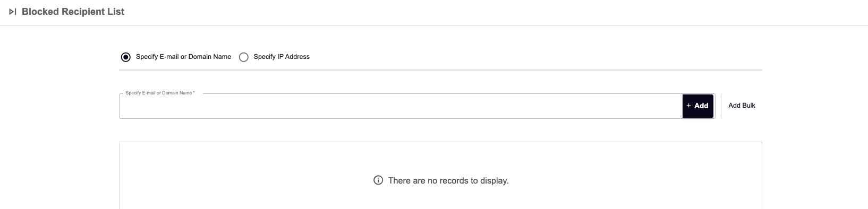The height and width of the screenshot is (209, 868).
Task: Select the Specify IP Address radio button
Action: (x=244, y=57)
